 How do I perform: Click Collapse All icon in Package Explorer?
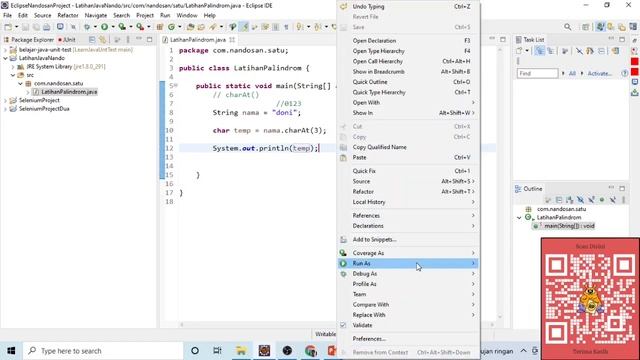[92, 40]
